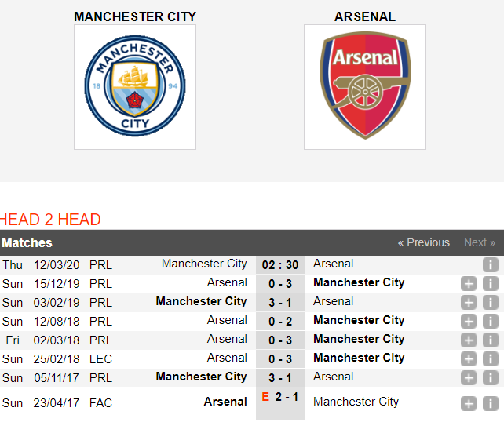Select the 02 : 30 kickoff time cell
This screenshot has width=504, height=422.
click(280, 265)
